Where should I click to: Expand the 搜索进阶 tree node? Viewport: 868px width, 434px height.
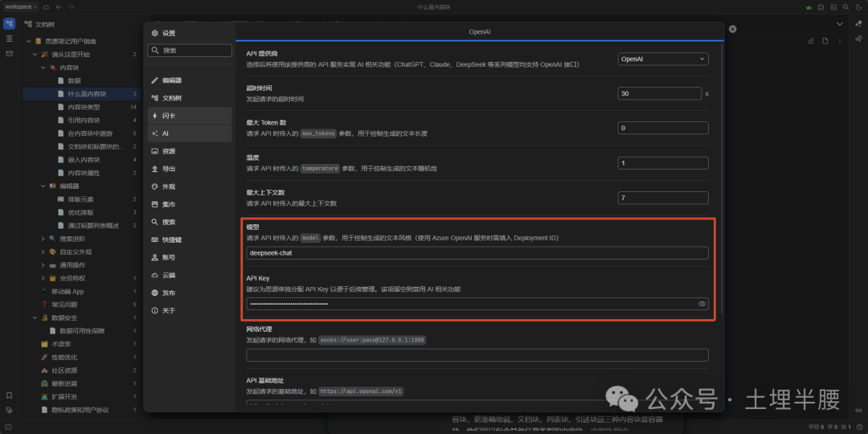(x=43, y=239)
